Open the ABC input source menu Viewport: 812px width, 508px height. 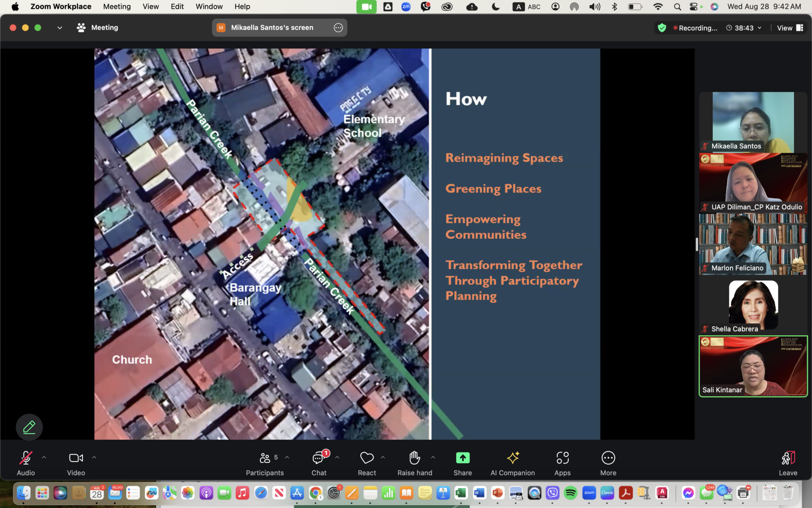coord(527,7)
